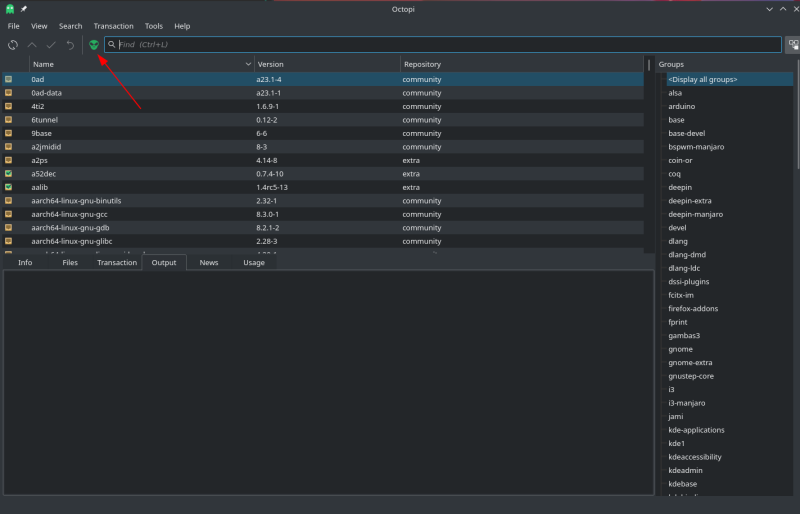The width and height of the screenshot is (800, 514).
Task: Select the kdeaccessibility group
Action: 695,457
